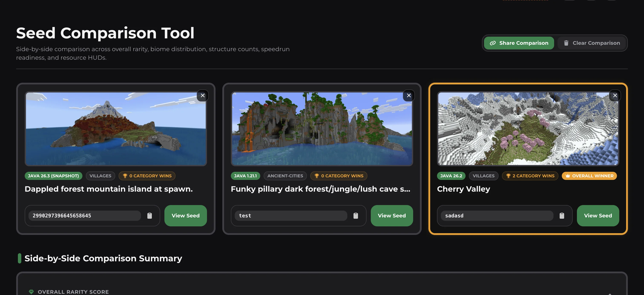Open the jungle pillar cliffs seed screenshot
This screenshot has height=295, width=644.
tap(322, 129)
